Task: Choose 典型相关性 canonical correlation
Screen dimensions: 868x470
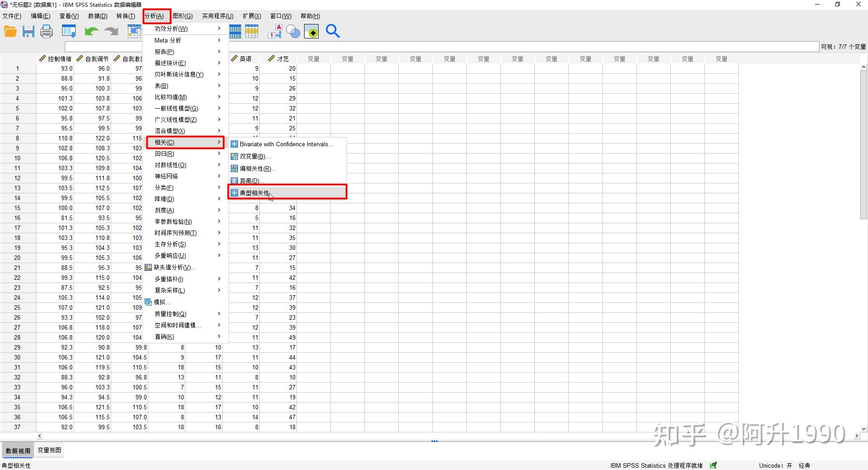Action: tap(287, 193)
